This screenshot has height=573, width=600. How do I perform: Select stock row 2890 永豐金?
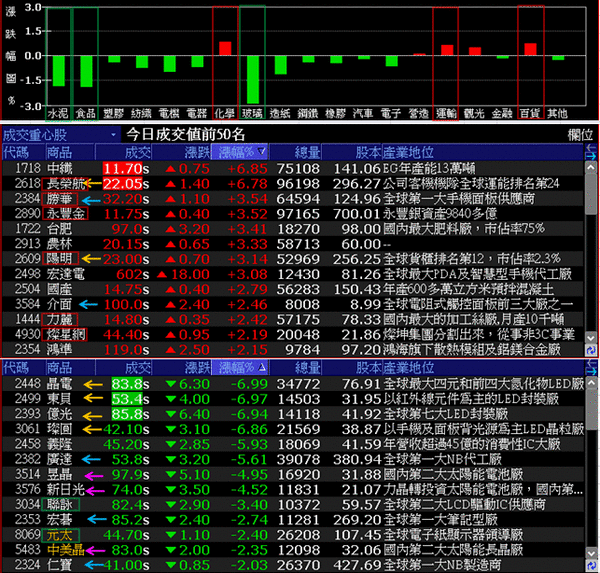293,214
